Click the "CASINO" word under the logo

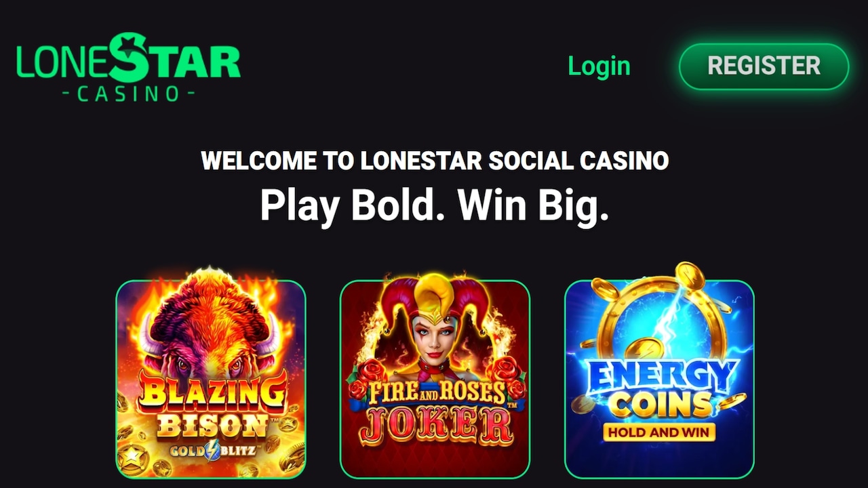tap(129, 93)
